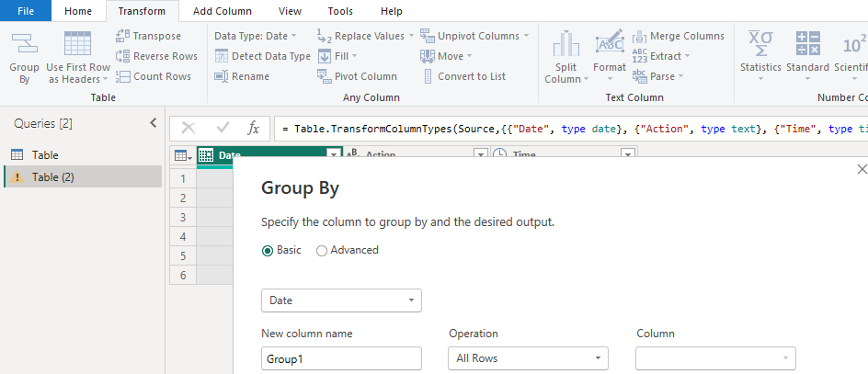
Task: Click Unpivot Columns
Action: coord(474,36)
